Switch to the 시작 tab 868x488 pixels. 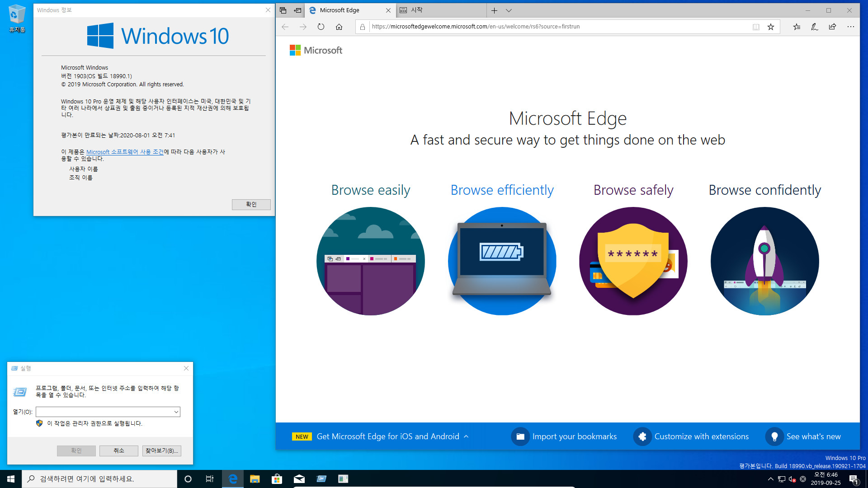pyautogui.click(x=441, y=10)
